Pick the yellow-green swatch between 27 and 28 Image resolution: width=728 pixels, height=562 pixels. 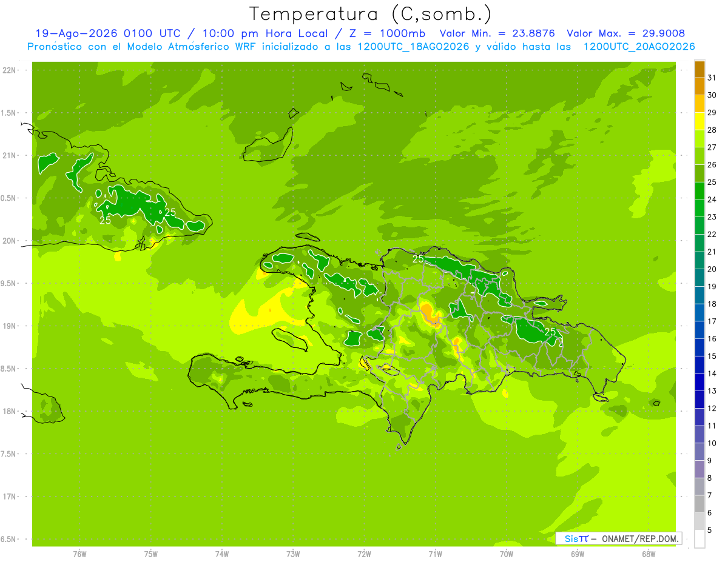pyautogui.click(x=699, y=139)
